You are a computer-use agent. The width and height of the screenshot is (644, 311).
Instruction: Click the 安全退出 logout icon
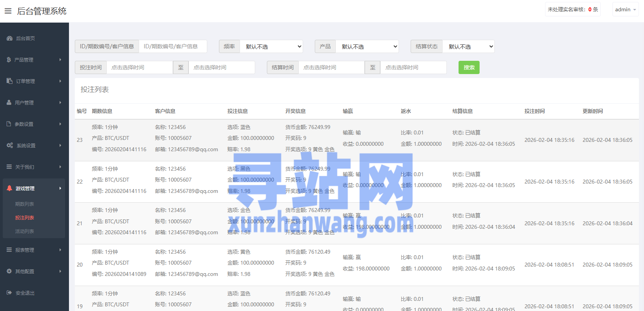(x=9, y=293)
